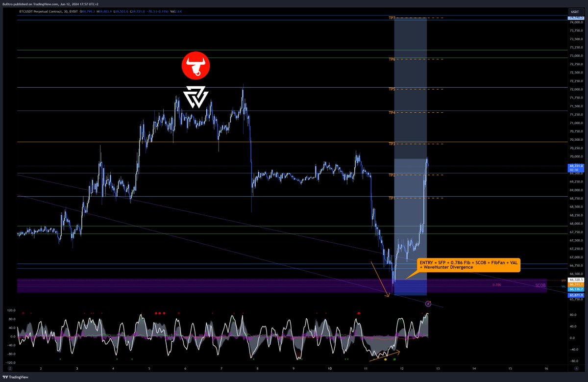Select the TP3 take-profit label
Viewport: 588px width, 382px height.
[x=392, y=144]
